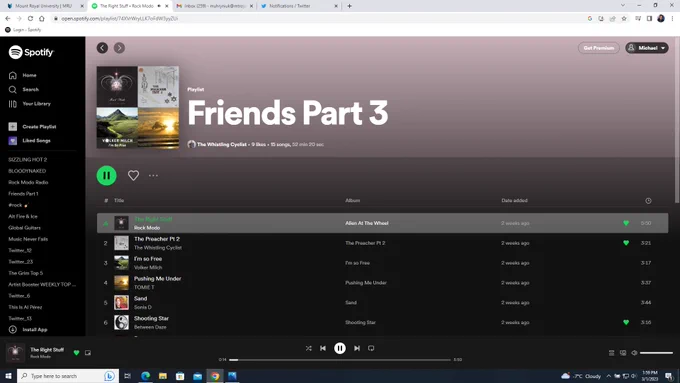Screen dimensions: 680x383
Task: Open Your Library in the sidebar
Action: tap(29, 104)
